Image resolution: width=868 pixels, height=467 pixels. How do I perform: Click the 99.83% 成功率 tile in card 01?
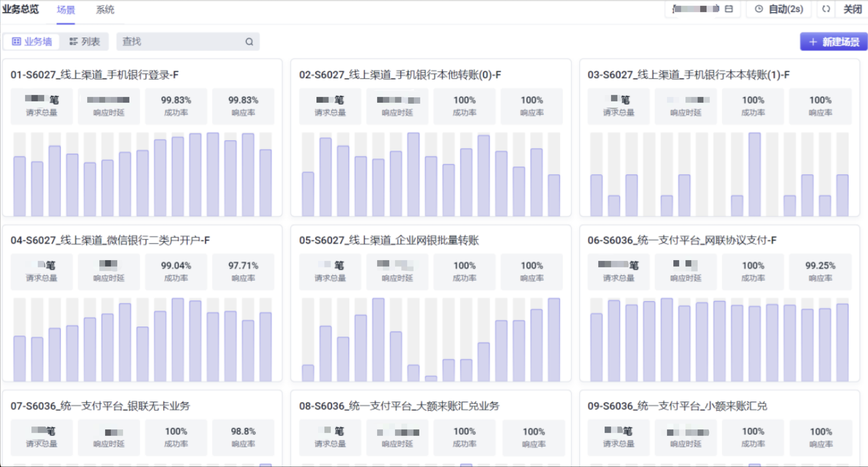click(176, 106)
